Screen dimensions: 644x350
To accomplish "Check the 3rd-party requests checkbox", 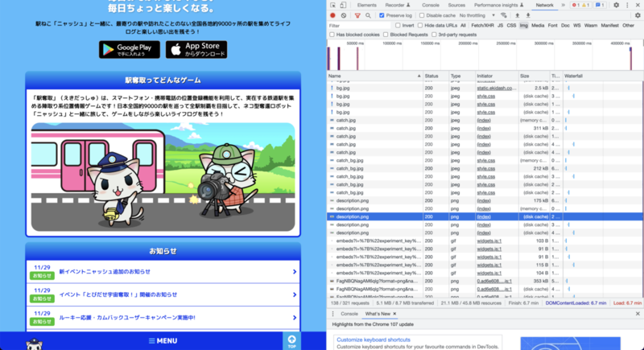I will (434, 35).
